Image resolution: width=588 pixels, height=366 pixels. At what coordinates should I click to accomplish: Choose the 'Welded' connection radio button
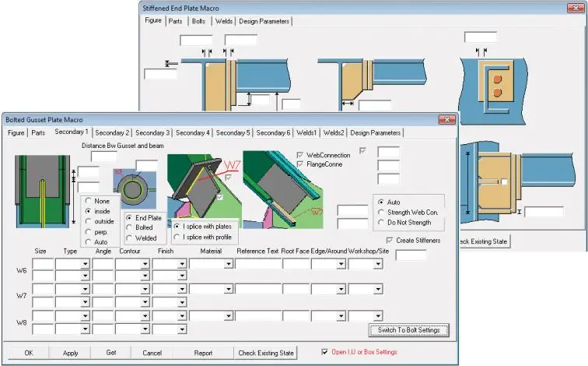[130, 238]
